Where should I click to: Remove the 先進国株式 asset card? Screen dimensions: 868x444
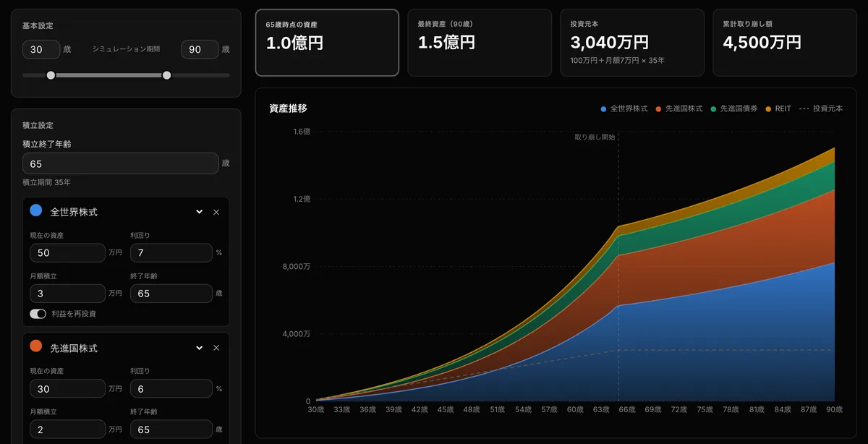pos(216,348)
